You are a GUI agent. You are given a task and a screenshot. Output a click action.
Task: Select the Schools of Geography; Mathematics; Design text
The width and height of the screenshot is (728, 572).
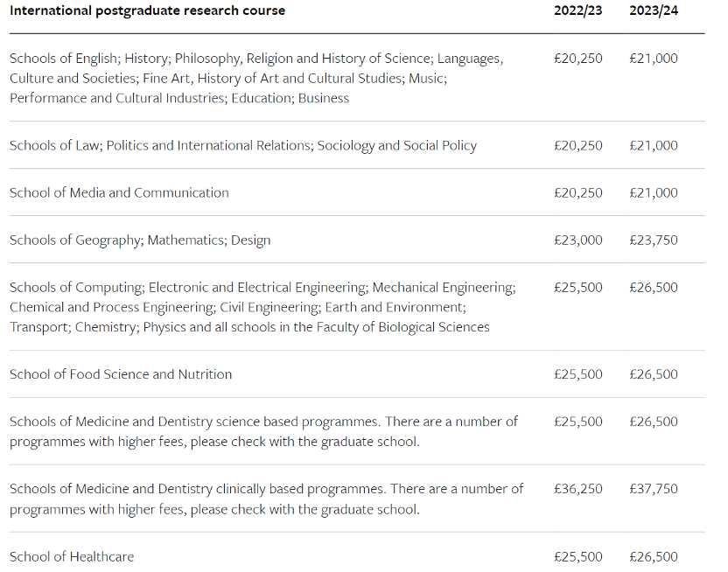[x=140, y=240]
